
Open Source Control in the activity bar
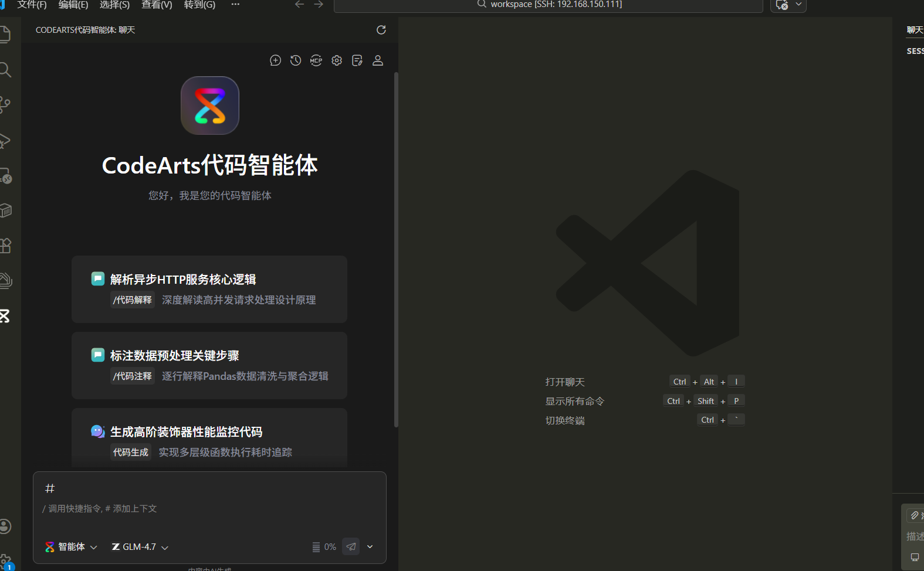point(5,105)
